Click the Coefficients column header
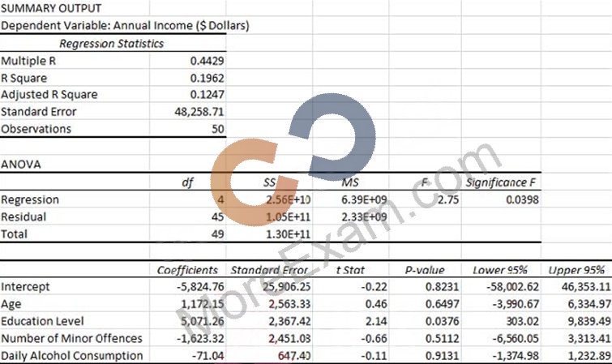This screenshot has height=364, width=612. coord(187,270)
